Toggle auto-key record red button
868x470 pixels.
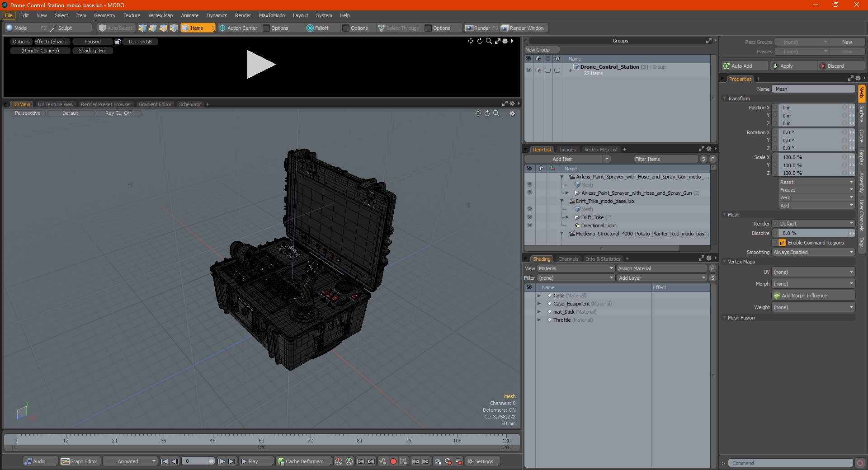coord(393,461)
